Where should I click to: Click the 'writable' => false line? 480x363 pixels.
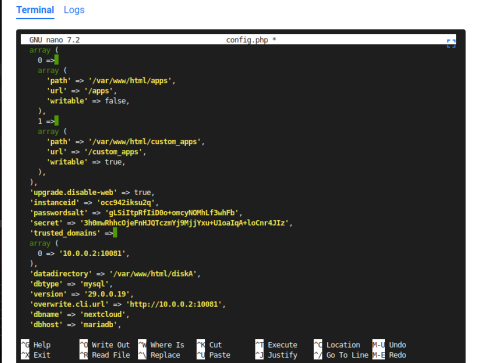point(88,101)
